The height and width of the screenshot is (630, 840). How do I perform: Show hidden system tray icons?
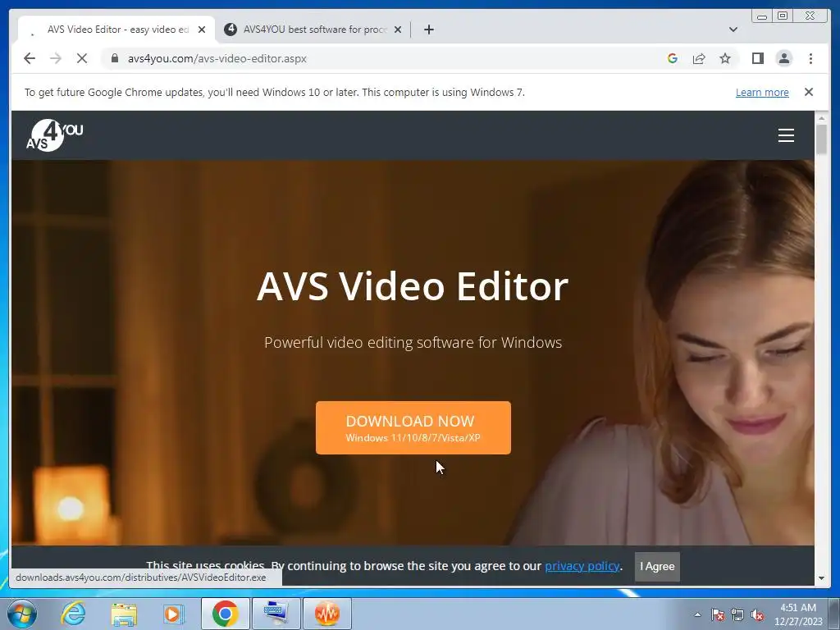(x=697, y=614)
